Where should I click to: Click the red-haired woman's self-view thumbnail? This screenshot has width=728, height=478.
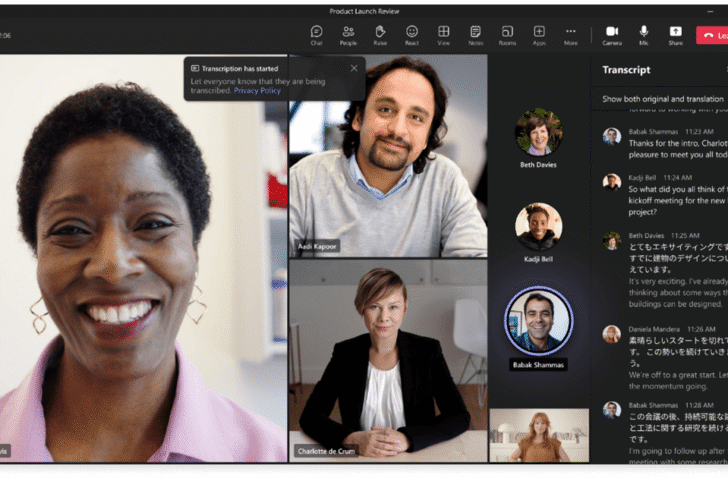pyautogui.click(x=539, y=435)
